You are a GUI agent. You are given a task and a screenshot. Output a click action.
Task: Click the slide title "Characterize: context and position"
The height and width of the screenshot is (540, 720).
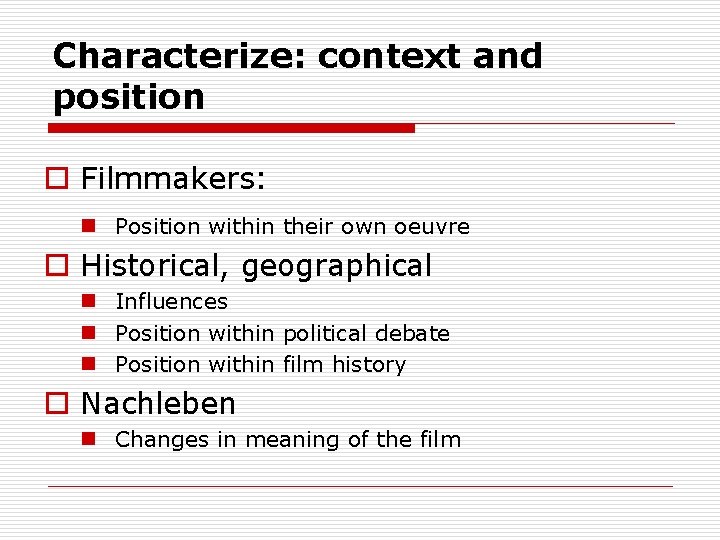297,56
